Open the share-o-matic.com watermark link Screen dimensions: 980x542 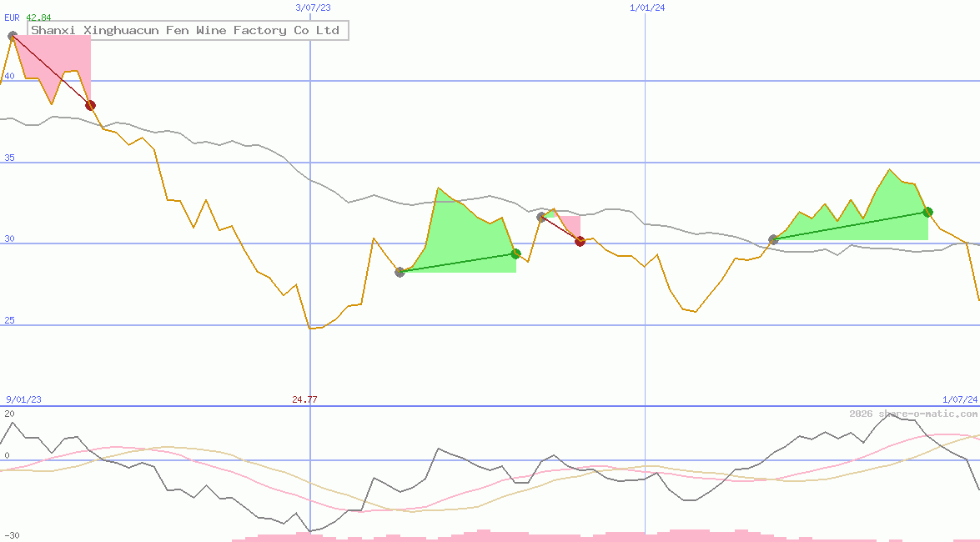pos(913,414)
